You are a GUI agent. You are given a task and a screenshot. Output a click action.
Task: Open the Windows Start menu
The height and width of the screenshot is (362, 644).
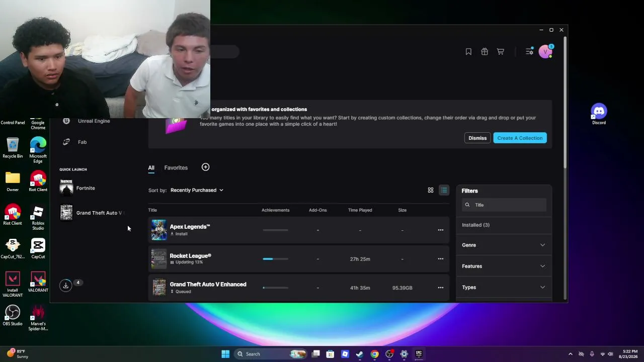click(225, 354)
